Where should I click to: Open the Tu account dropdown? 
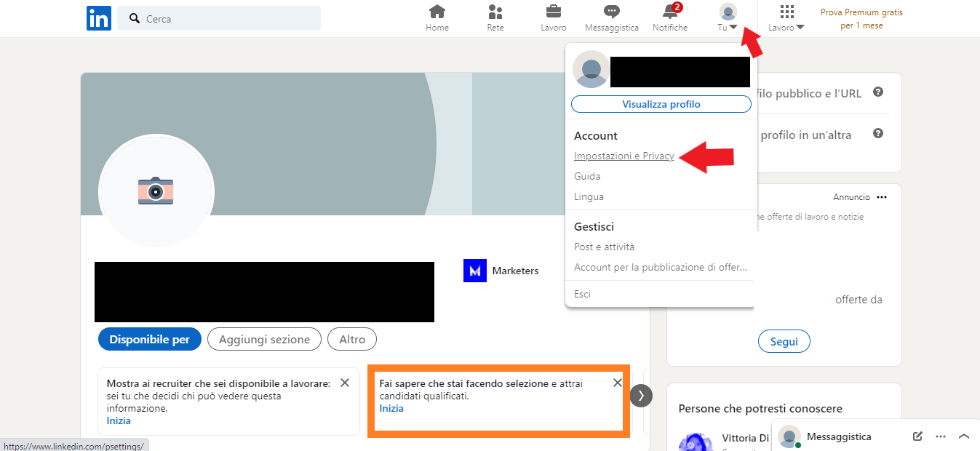[x=727, y=18]
